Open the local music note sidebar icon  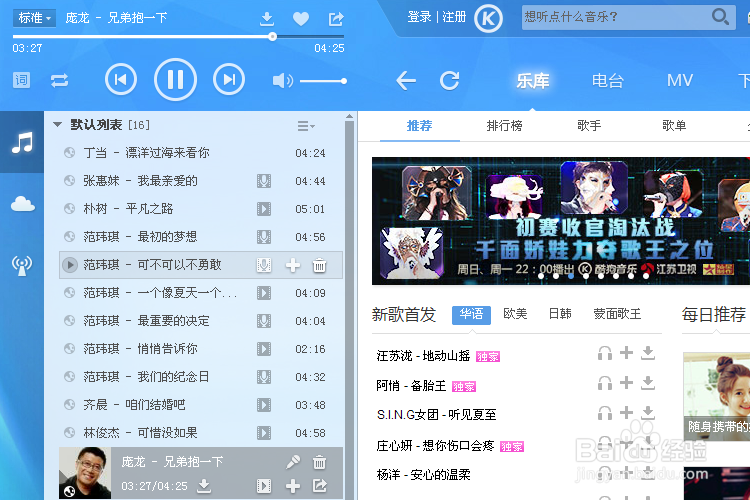pos(22,142)
